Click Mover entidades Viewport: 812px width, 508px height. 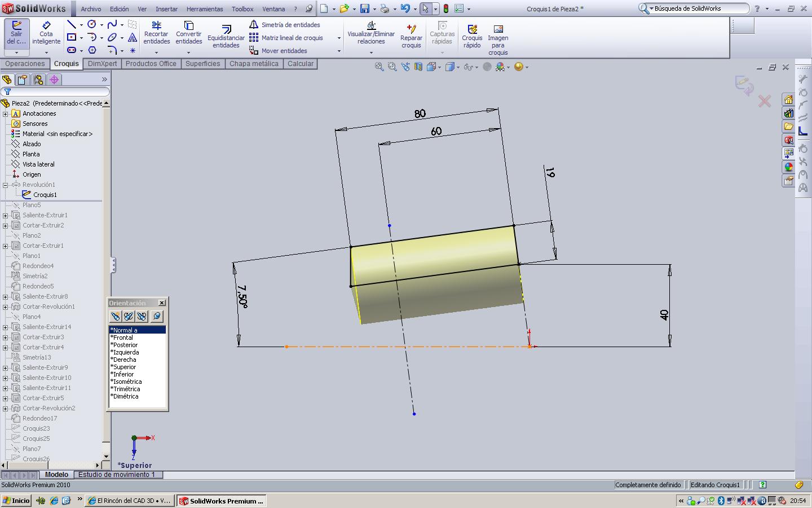tap(279, 50)
